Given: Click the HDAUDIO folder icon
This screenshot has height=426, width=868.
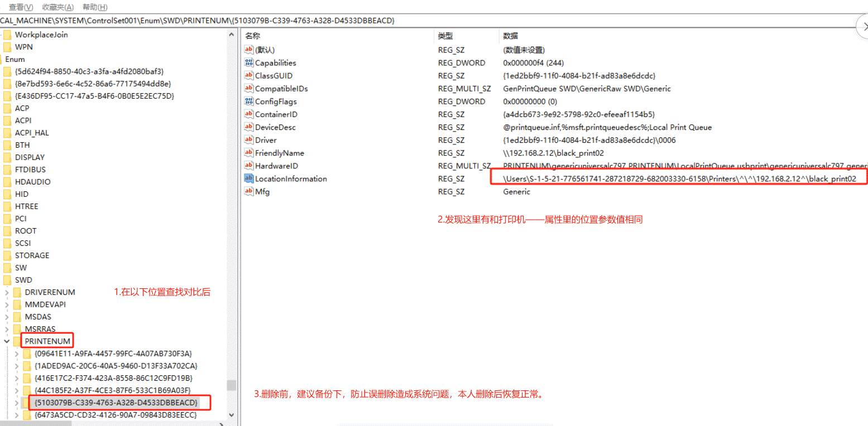Looking at the screenshot, I should point(7,182).
